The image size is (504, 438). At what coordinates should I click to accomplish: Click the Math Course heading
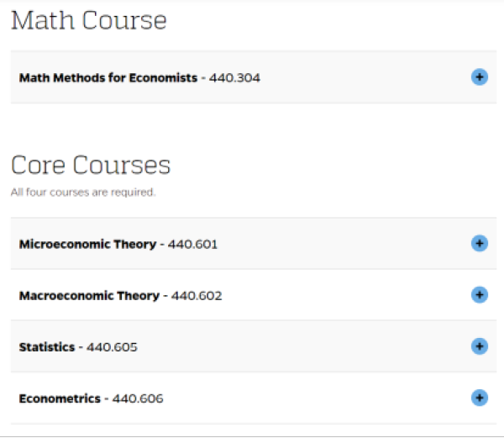(89, 20)
